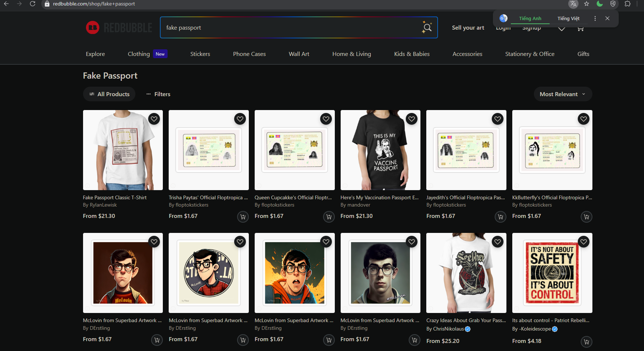The height and width of the screenshot is (351, 644).
Task: Click the search magnifier icon
Action: click(427, 27)
